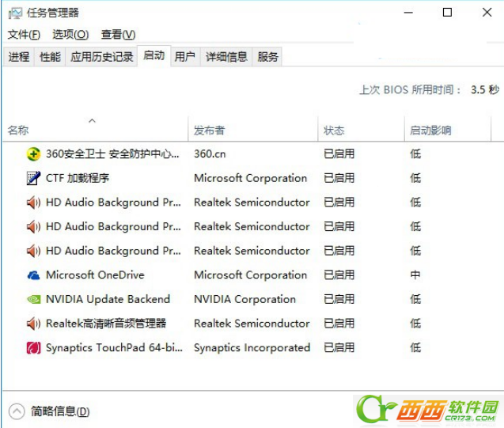Minimize the Task Manager window
504x428 pixels.
(x=408, y=13)
